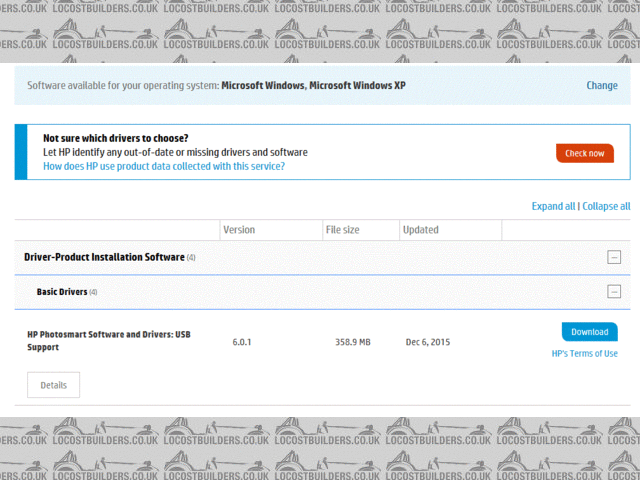
Task: Click the Version column header
Action: point(239,230)
